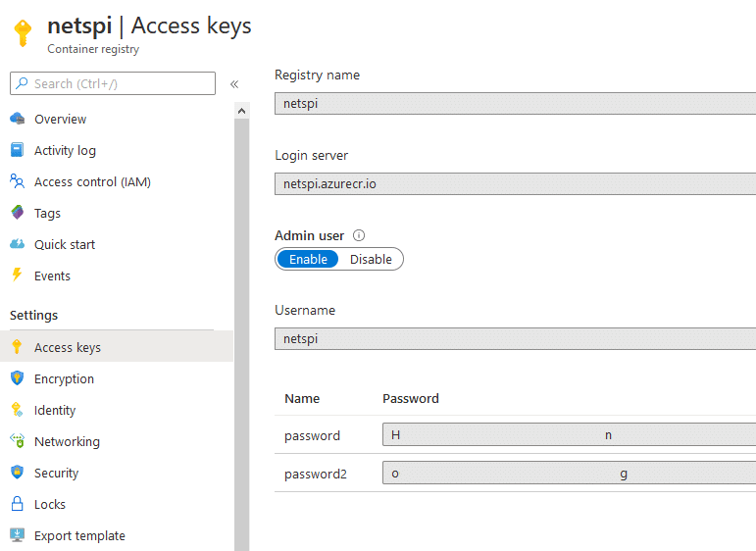756x551 pixels.
Task: Go to Export template page
Action: [79, 535]
